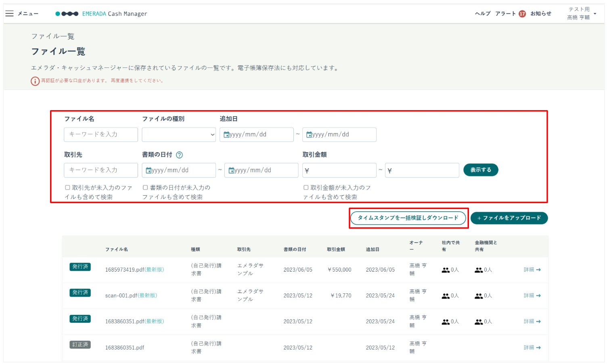Click 発行済 badge for scan-001.pdf
Screen dimensions: 607x364
(80, 293)
